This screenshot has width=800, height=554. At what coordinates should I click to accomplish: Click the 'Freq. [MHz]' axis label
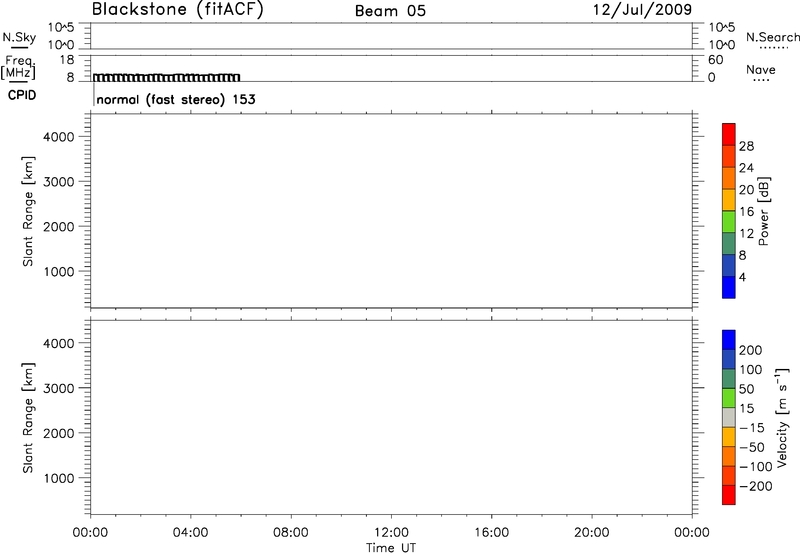coord(18,67)
